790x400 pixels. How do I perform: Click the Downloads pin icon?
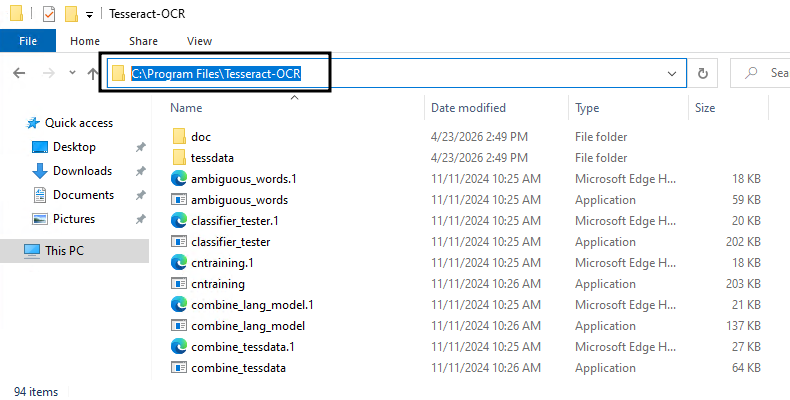pos(141,171)
